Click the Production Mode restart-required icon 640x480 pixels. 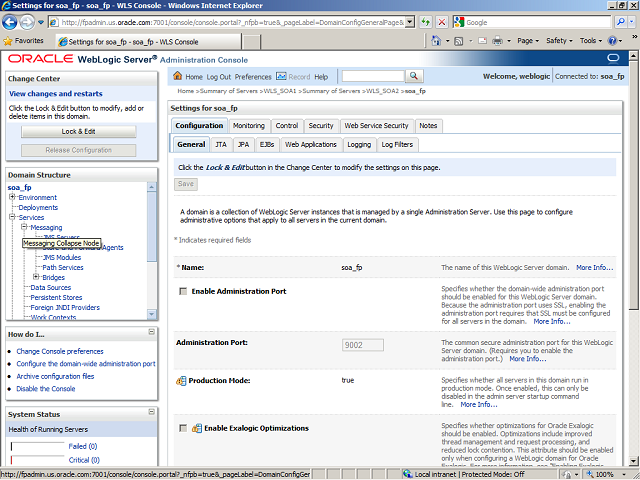point(181,381)
